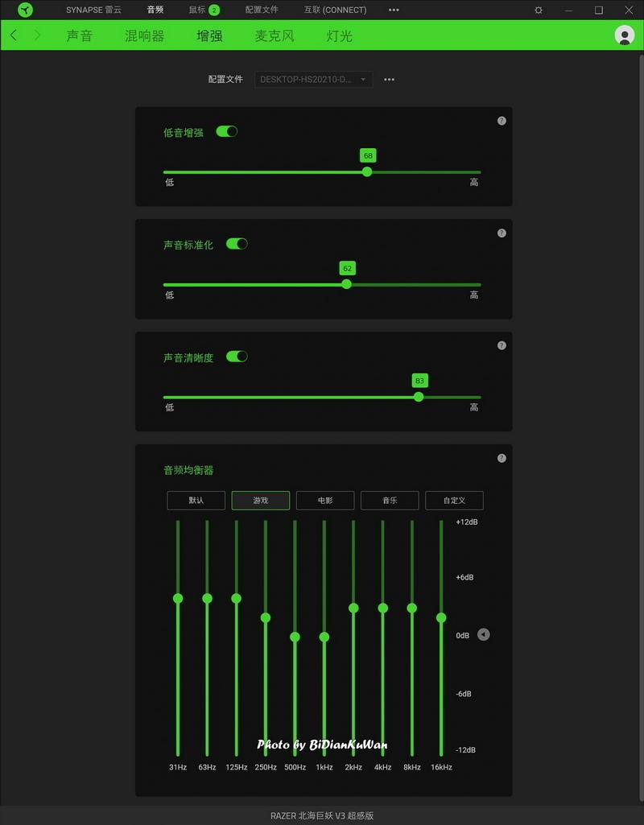Screen dimensions: 644x825
Task: Click the 0dB scale label
Action: click(x=463, y=636)
